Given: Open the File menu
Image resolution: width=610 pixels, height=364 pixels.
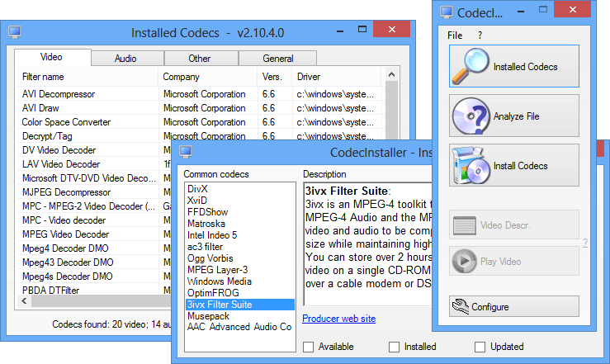Looking at the screenshot, I should click(x=455, y=35).
